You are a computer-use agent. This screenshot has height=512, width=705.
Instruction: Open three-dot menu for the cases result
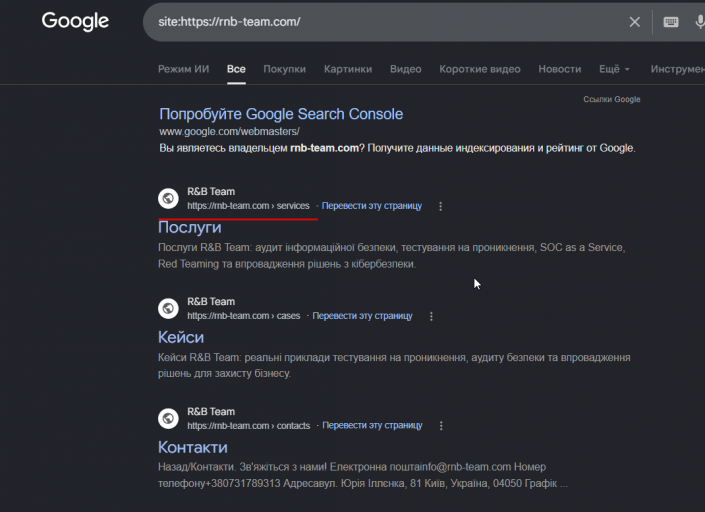431,316
